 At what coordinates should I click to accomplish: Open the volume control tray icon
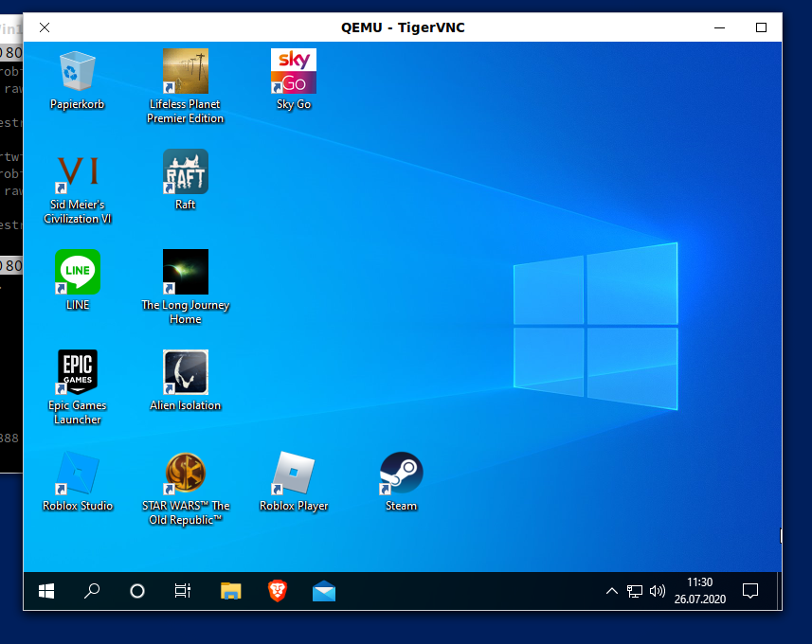(658, 591)
